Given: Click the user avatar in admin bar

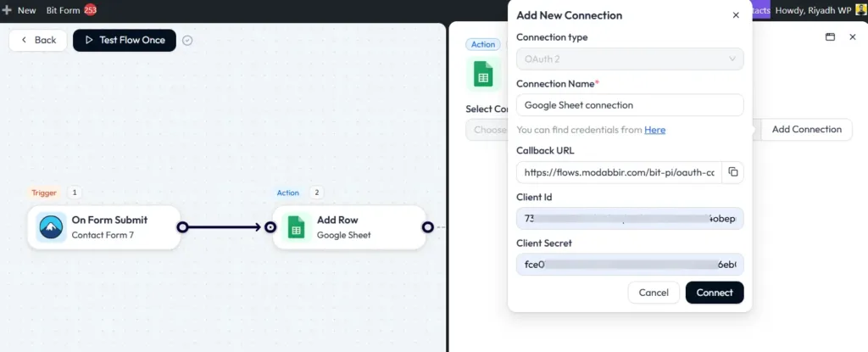Looking at the screenshot, I should tap(860, 10).
